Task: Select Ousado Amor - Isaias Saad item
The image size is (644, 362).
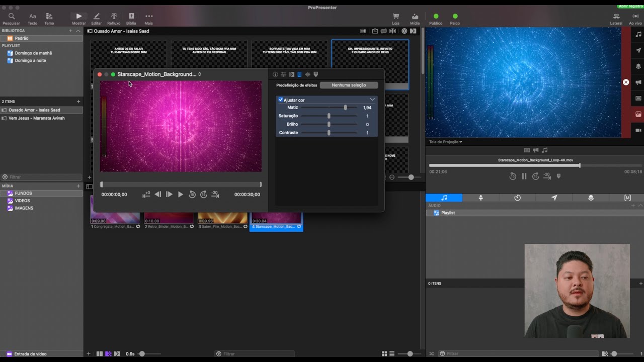Action: pyautogui.click(x=41, y=110)
